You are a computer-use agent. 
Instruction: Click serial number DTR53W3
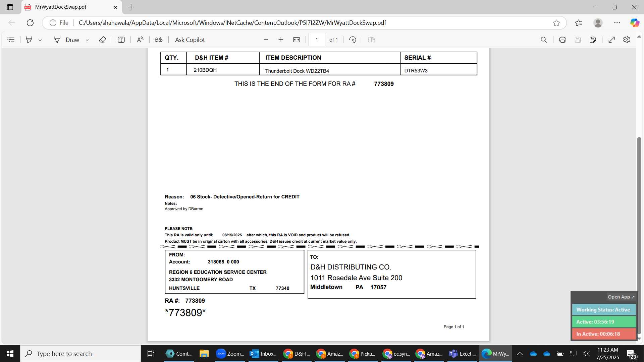416,70
